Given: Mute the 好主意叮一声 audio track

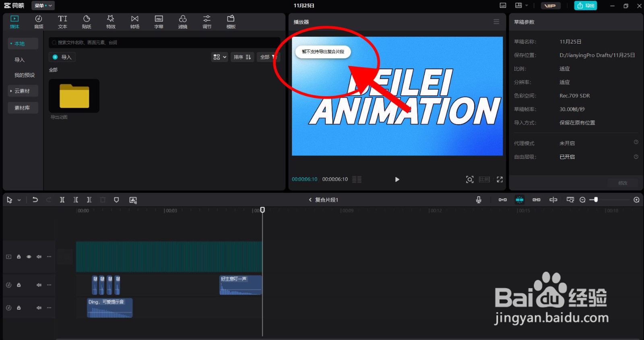Looking at the screenshot, I should coord(39,285).
